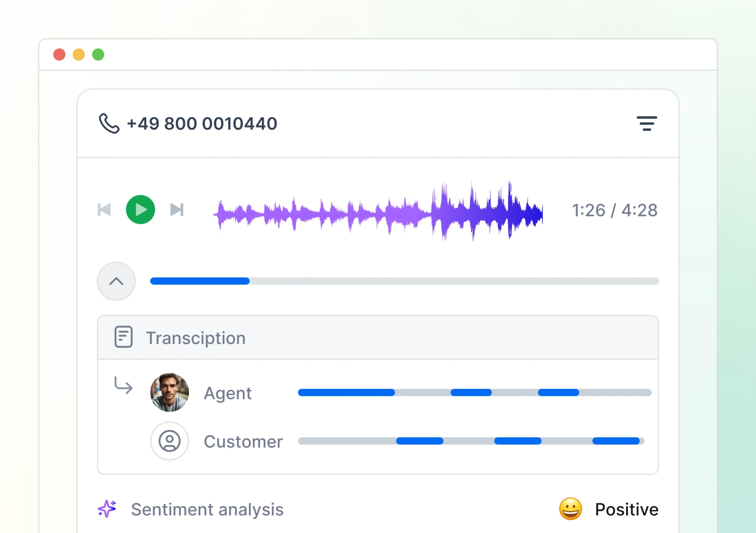This screenshot has height=533, width=756.
Task: Click the phone number +49 800 0010440
Action: (x=202, y=123)
